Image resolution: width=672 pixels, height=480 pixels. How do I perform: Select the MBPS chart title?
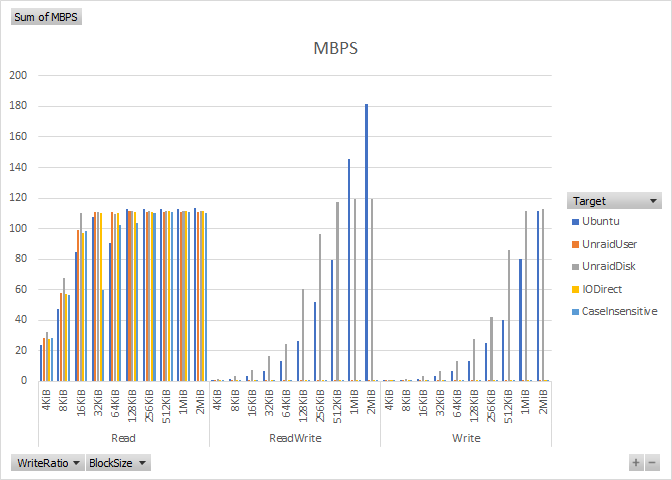click(x=335, y=49)
